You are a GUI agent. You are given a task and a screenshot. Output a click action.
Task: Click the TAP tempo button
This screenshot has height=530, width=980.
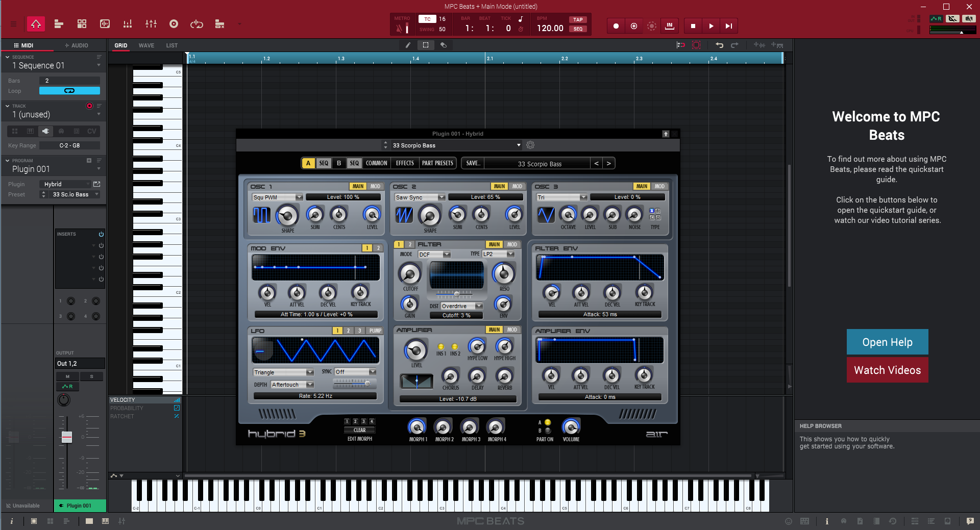[x=578, y=20]
